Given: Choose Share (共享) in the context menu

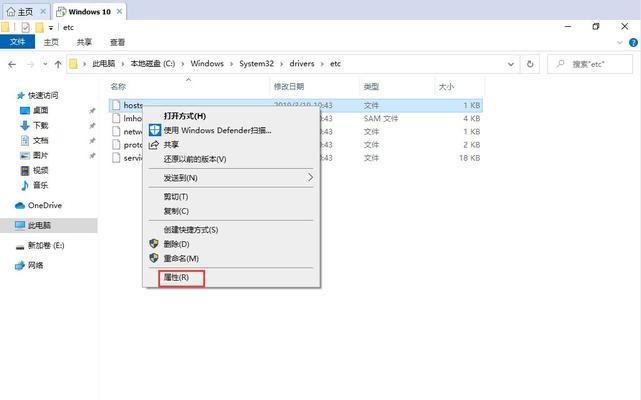Looking at the screenshot, I should (171, 145).
